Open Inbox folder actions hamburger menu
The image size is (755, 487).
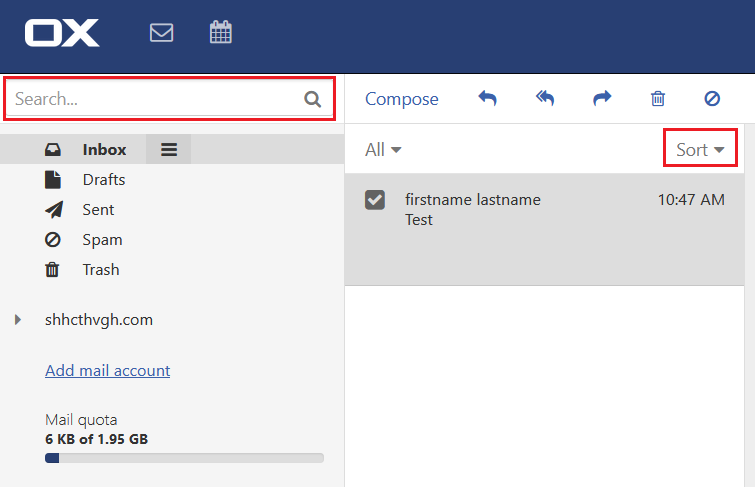coord(169,150)
